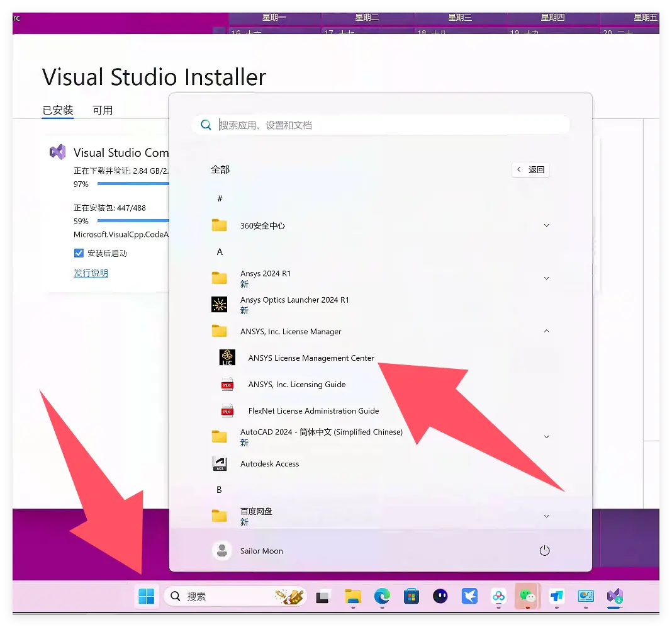Click the taskbar 搜索 search box

tap(235, 596)
